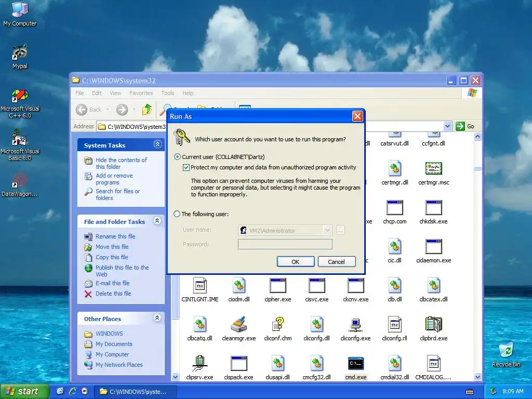The height and width of the screenshot is (399, 532).
Task: Collapse the Other Places panel
Action: (x=157, y=318)
